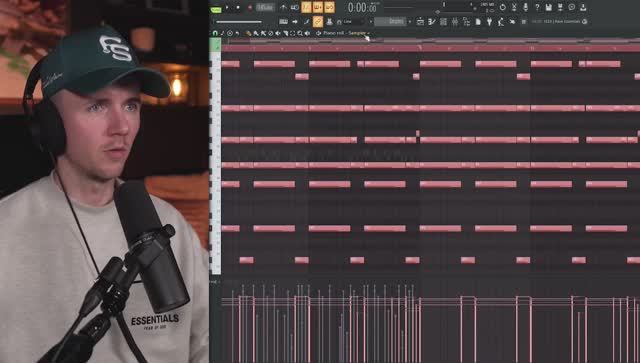
Task: Toggle the metronome icon
Action: click(x=283, y=7)
